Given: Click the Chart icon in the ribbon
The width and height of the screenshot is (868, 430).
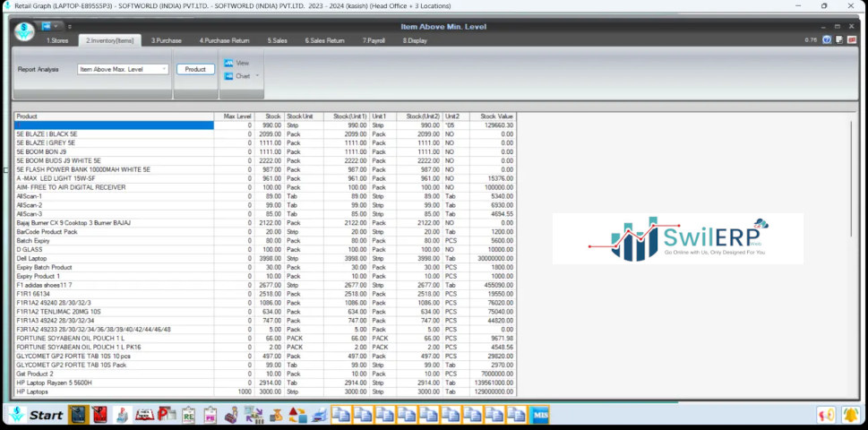Looking at the screenshot, I should (228, 76).
